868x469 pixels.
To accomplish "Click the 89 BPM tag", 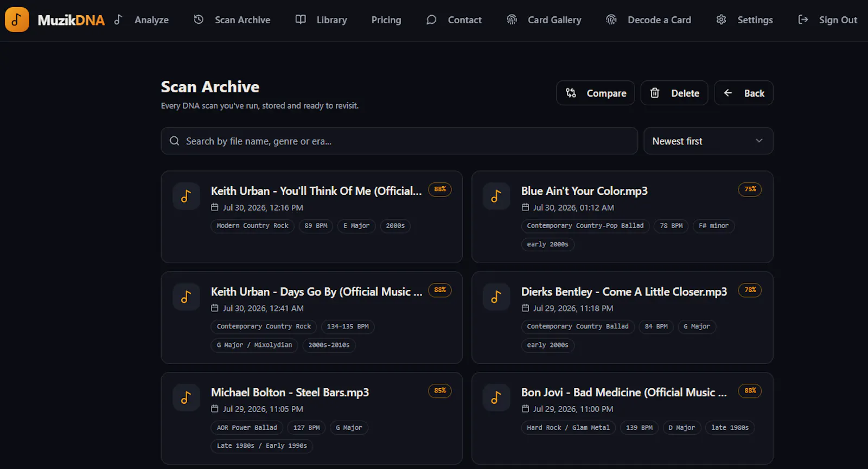I will 316,226.
